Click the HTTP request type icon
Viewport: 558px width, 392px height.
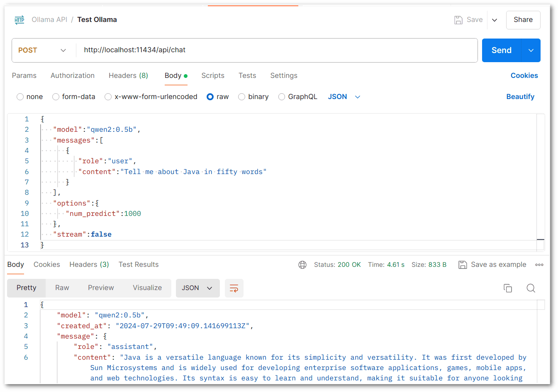click(19, 20)
